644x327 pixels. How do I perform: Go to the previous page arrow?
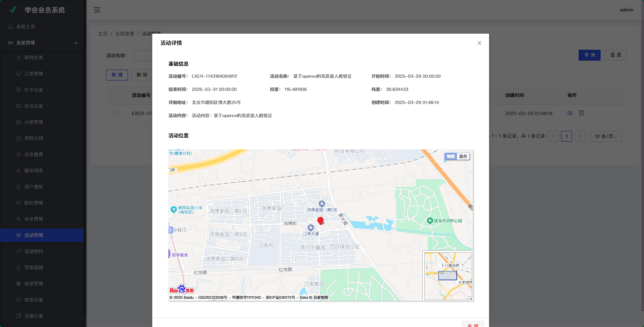pos(553,136)
